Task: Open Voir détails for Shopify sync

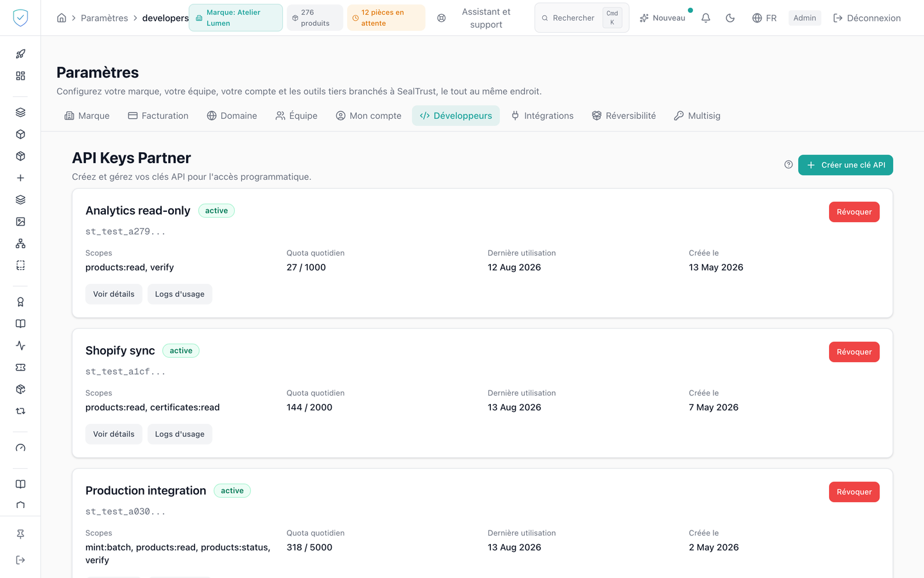Action: point(114,434)
